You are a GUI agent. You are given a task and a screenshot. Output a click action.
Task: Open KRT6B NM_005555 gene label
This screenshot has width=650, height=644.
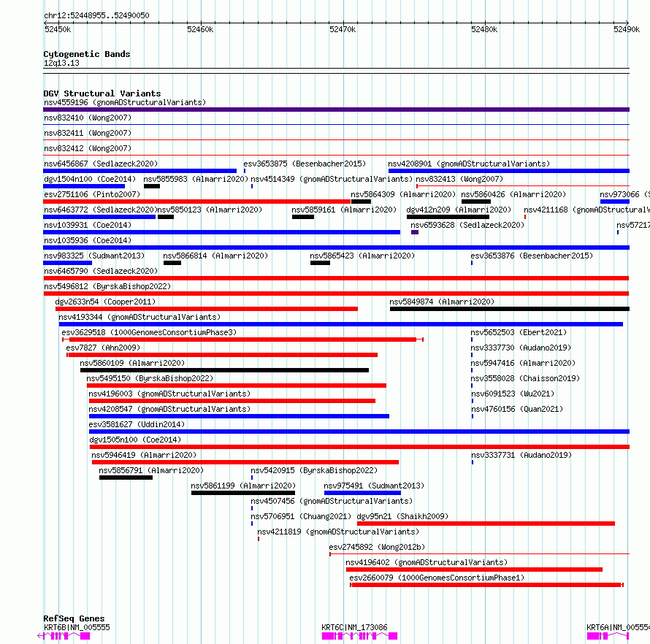click(x=77, y=627)
